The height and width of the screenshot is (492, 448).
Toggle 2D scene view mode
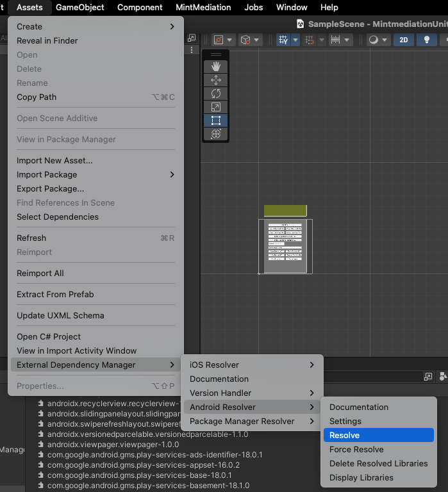[403, 40]
